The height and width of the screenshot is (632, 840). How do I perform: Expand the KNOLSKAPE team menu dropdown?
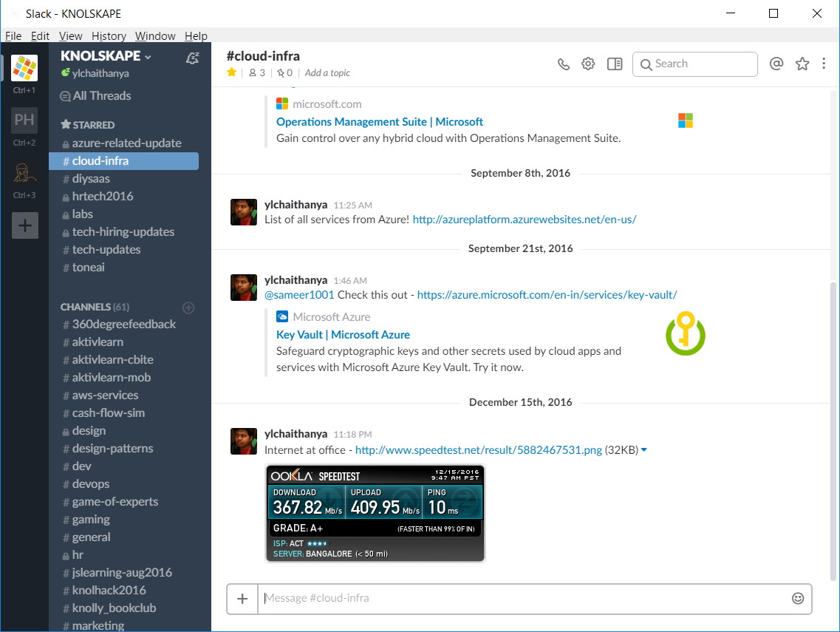point(106,55)
